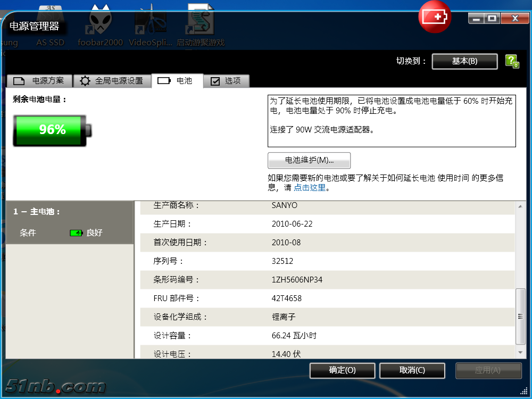
Task: Switch to the 电源方案 tab
Action: click(x=40, y=81)
